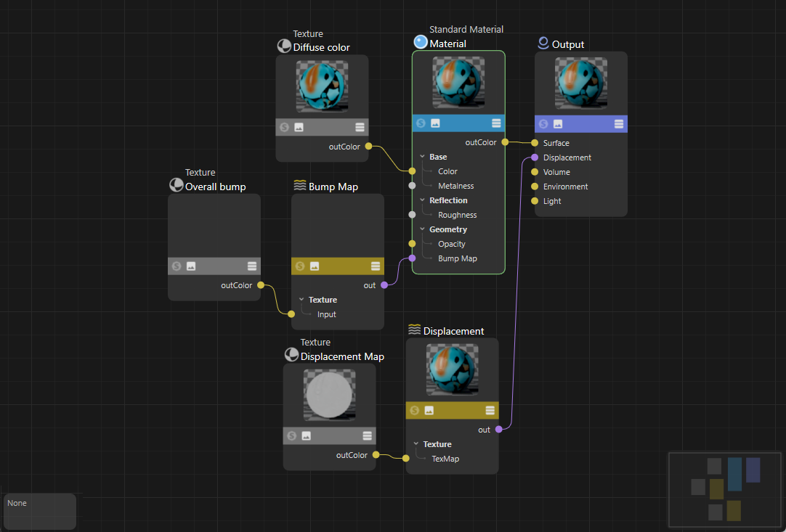Click the solo icon on Diffuse color node
Screen dimensions: 786x532
(285, 127)
